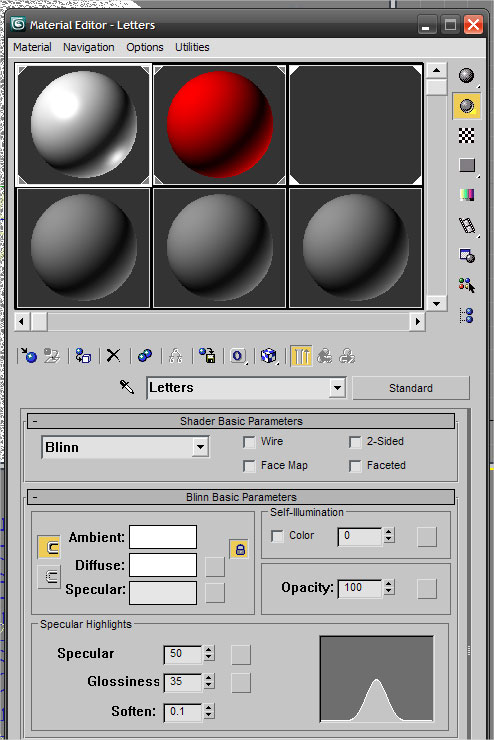Select the white sphere material slot
494x740 pixels.
tap(84, 125)
